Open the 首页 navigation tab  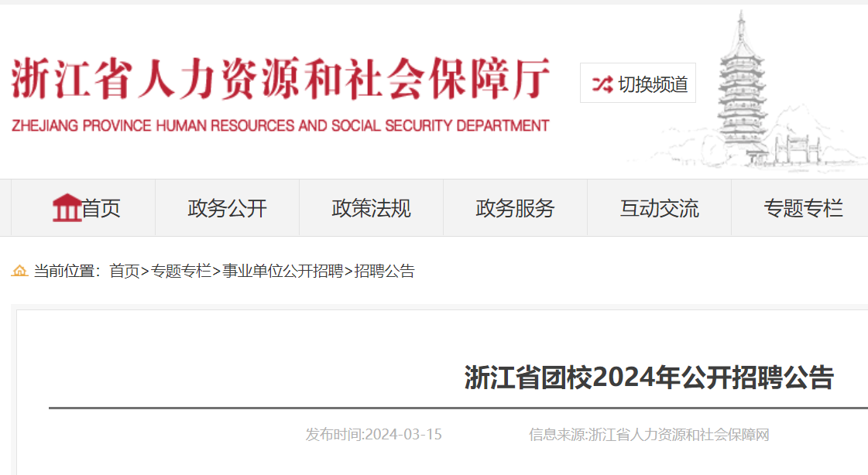click(x=83, y=208)
